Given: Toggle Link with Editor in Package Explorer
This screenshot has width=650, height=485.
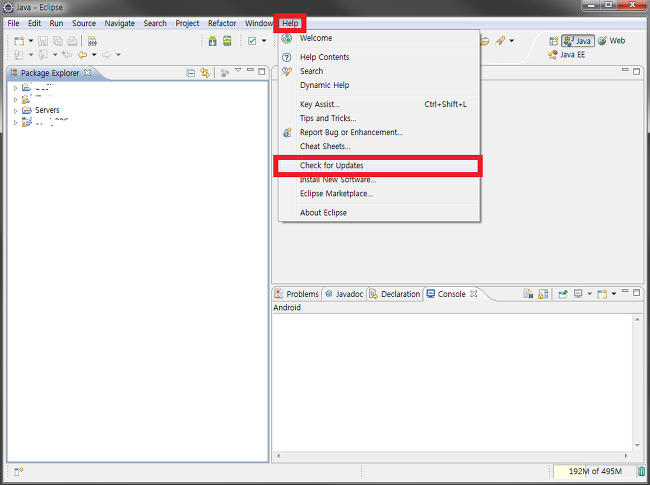Looking at the screenshot, I should point(205,73).
